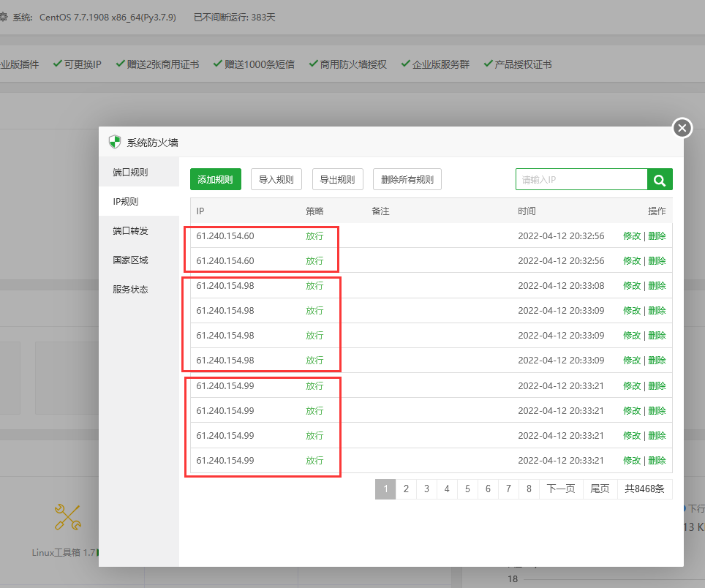Select current page 1 in pagination
Image resolution: width=705 pixels, height=588 pixels.
tap(385, 489)
